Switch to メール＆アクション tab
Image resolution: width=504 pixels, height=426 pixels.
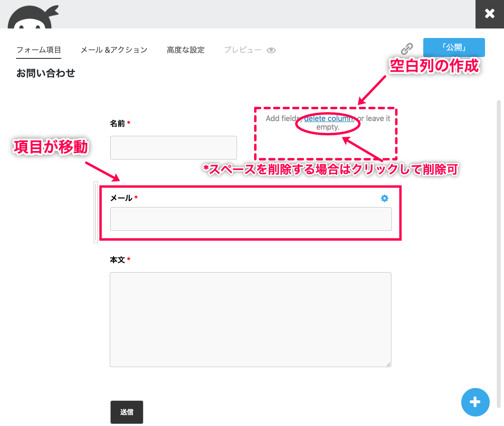click(x=114, y=50)
